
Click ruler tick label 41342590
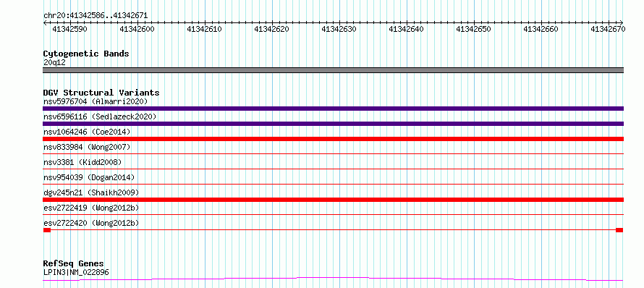(69, 29)
